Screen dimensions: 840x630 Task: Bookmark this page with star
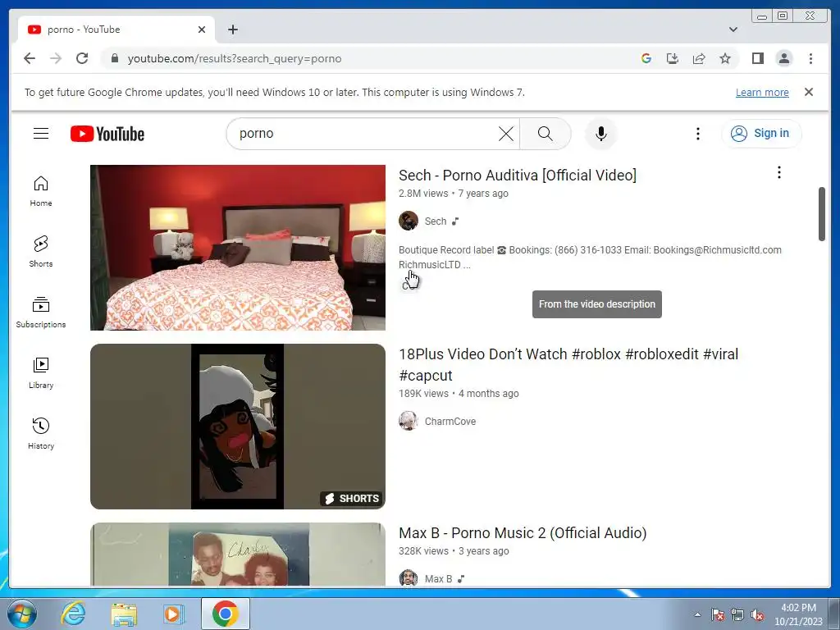(725, 58)
